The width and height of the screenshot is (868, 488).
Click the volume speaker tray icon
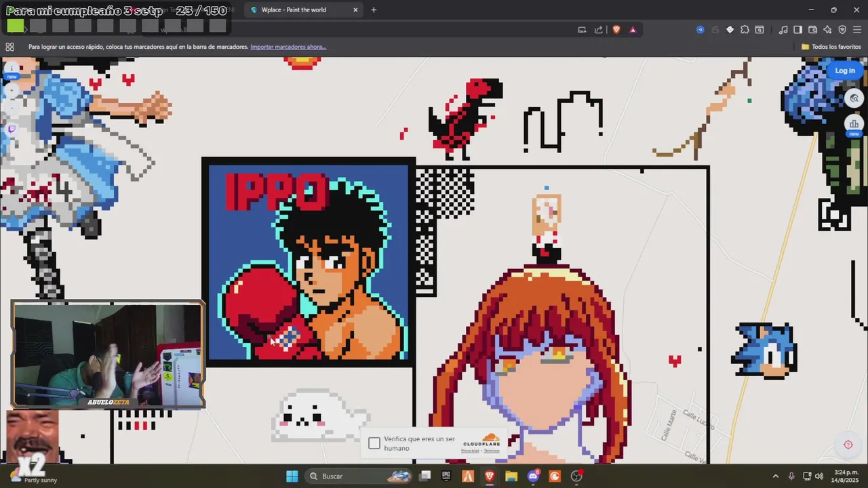[x=819, y=476]
